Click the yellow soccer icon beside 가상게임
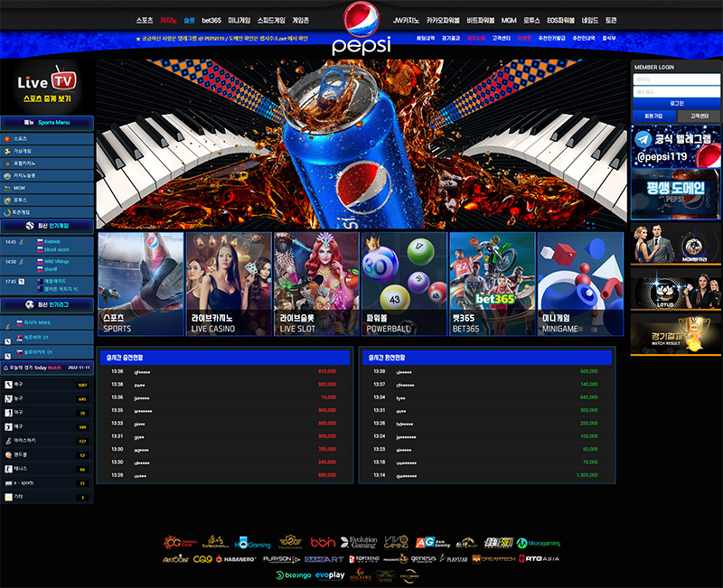The image size is (723, 588). (7, 151)
